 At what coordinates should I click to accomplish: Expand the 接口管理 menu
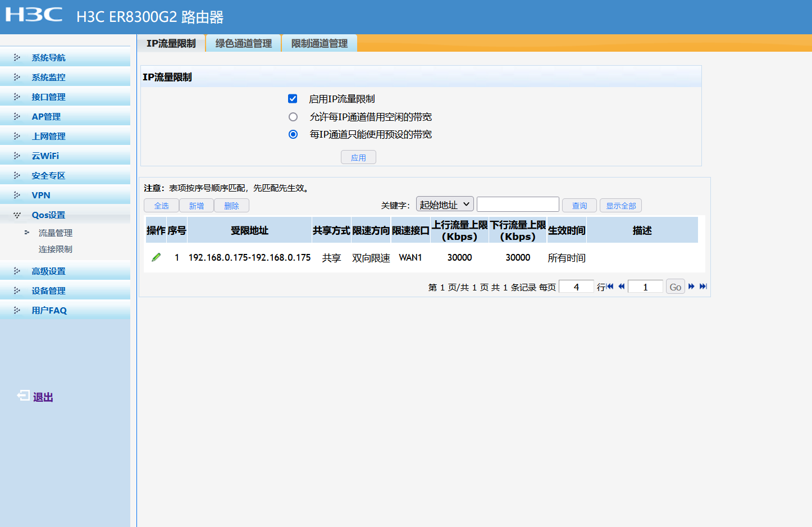click(x=65, y=97)
